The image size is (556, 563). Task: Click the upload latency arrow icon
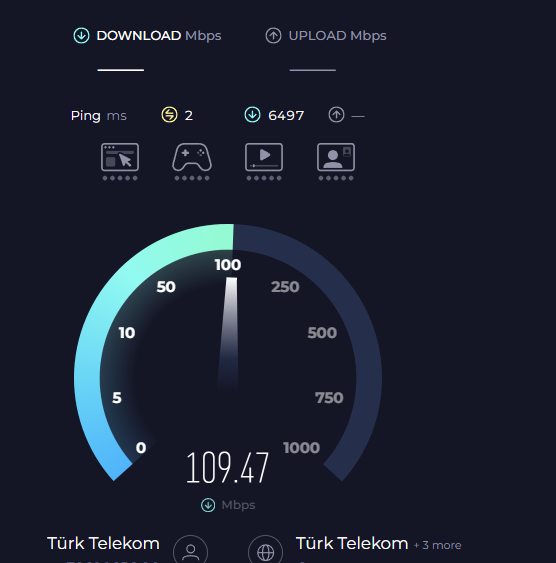coord(336,115)
